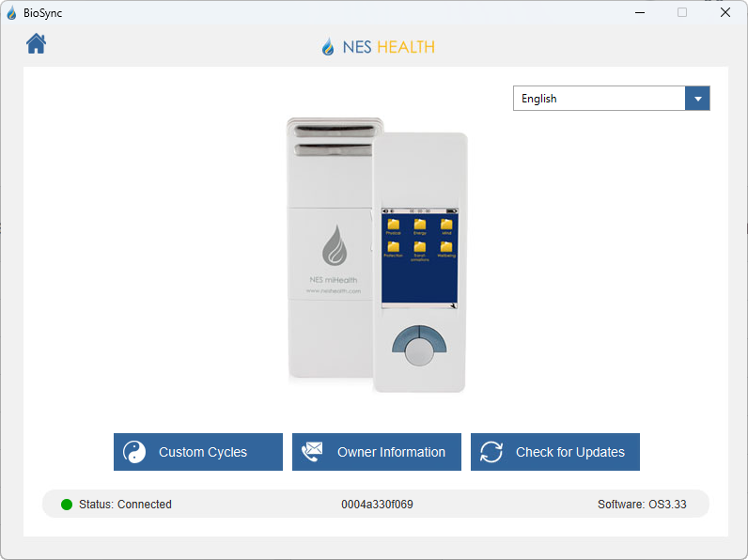Click the www.neshealth.com text on device
748x560 pixels.
pyautogui.click(x=333, y=291)
